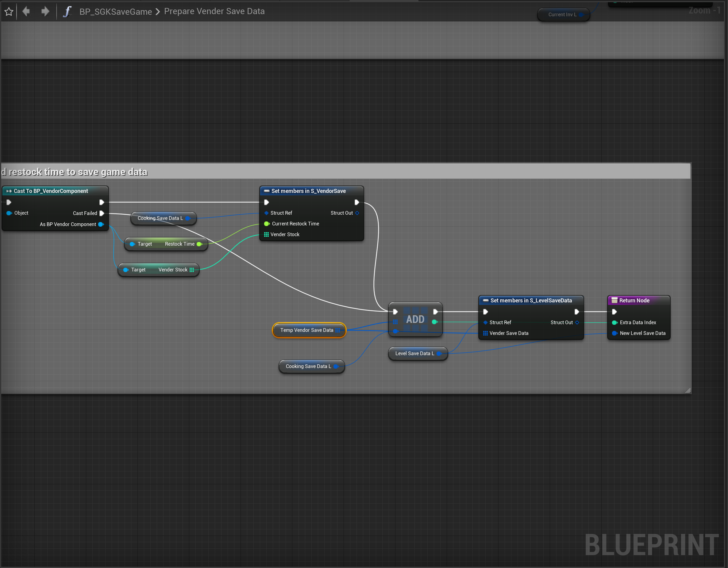The height and width of the screenshot is (568, 728).
Task: Click Cast Failed execution pin
Action: tap(102, 213)
